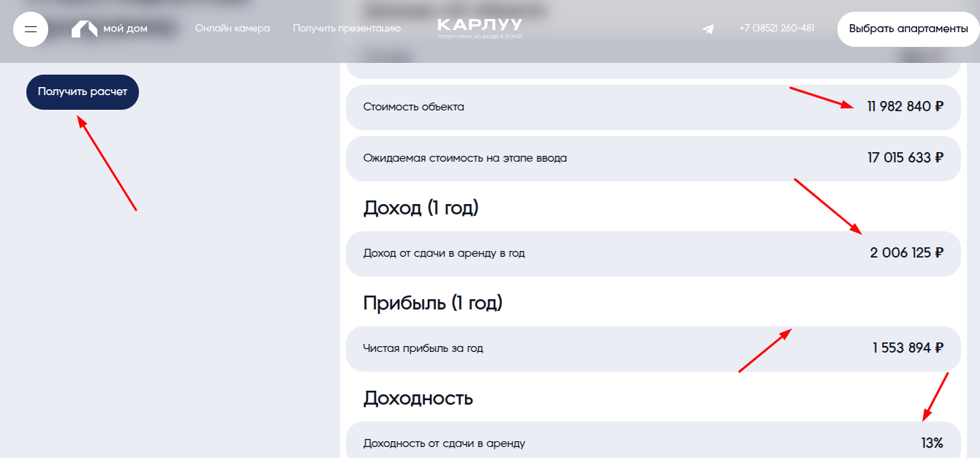980x458 pixels.
Task: Open the hamburger menu icon
Action: pyautogui.click(x=31, y=29)
